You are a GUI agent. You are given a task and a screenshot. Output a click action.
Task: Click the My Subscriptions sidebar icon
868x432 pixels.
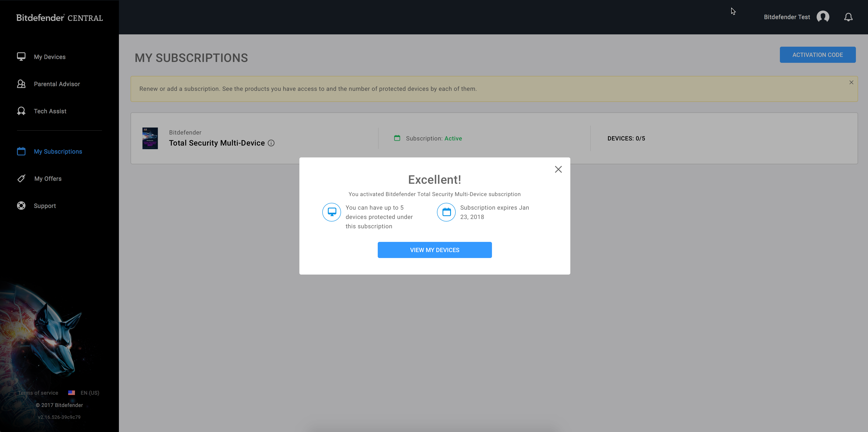coord(21,151)
